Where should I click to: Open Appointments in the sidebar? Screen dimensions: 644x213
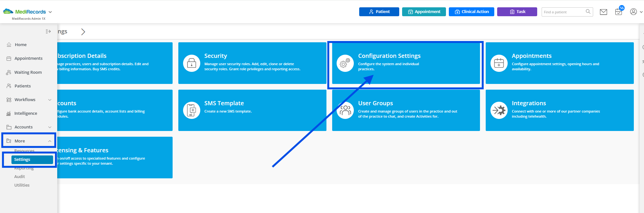[29, 58]
